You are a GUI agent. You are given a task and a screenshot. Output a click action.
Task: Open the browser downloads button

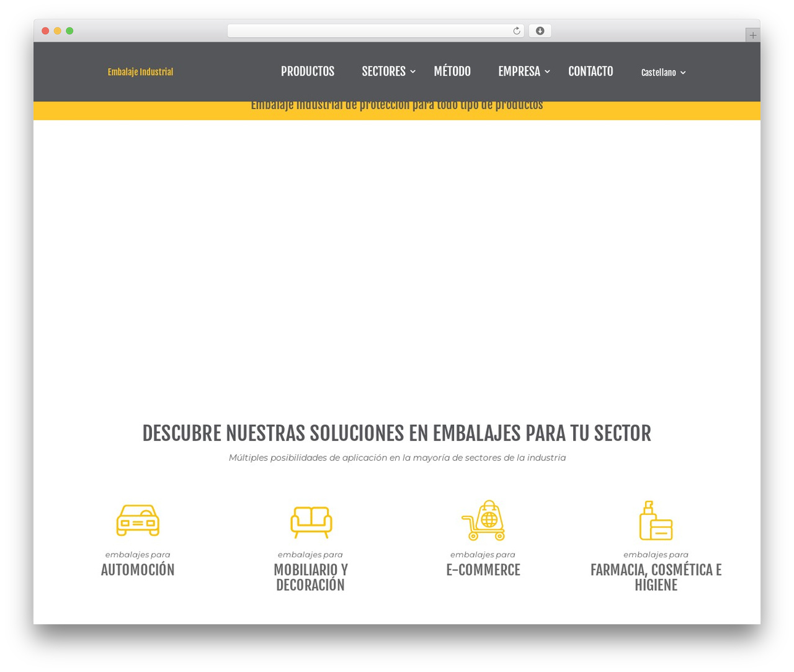coord(540,31)
